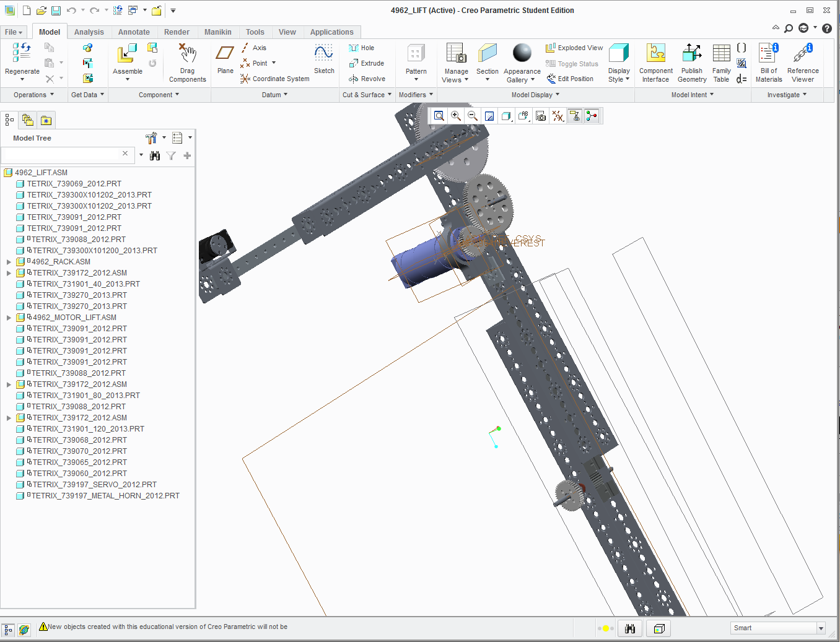
Task: Open the File menu
Action: (x=13, y=32)
